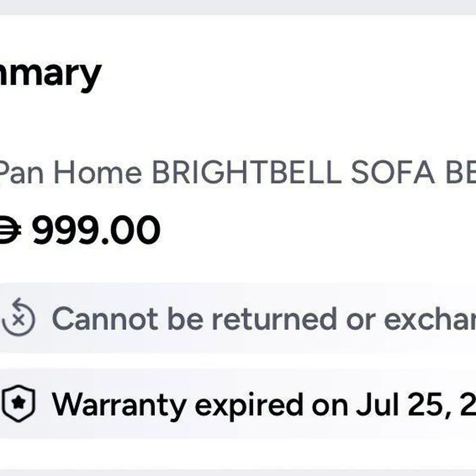Click the gray divider bar above Summary
The width and height of the screenshot is (476, 476).
click(x=238, y=7)
